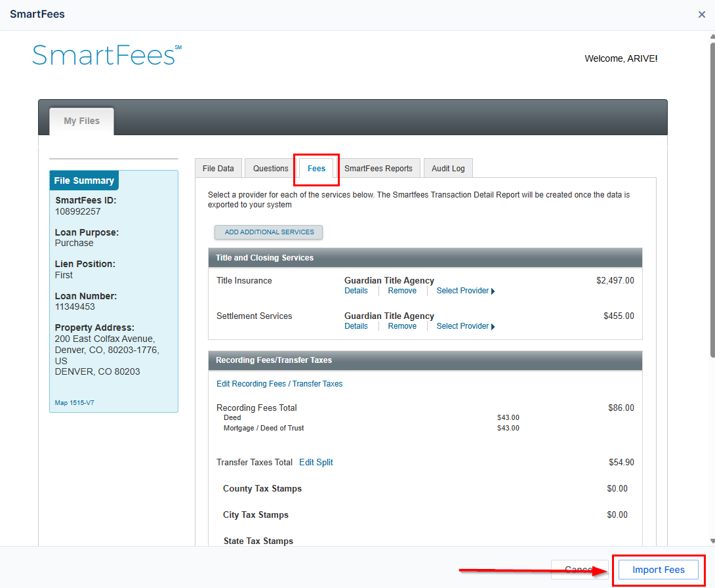Click the Import Fees button
Image resolution: width=715 pixels, height=588 pixels.
[658, 570]
